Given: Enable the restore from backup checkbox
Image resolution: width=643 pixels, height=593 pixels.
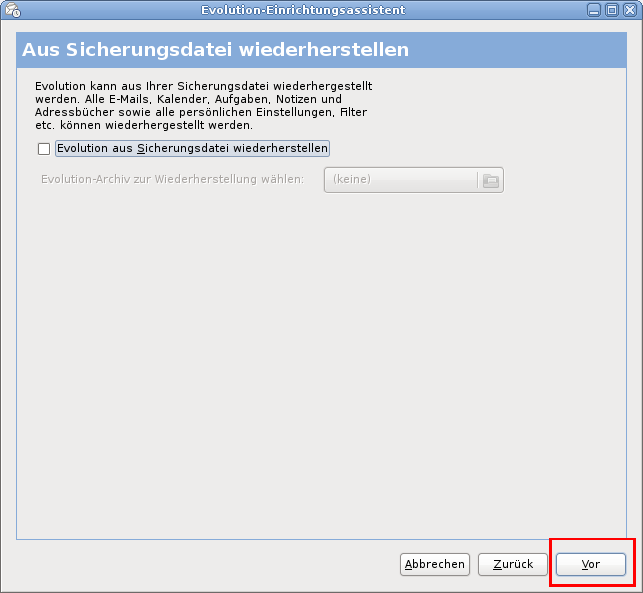Looking at the screenshot, I should (43, 149).
